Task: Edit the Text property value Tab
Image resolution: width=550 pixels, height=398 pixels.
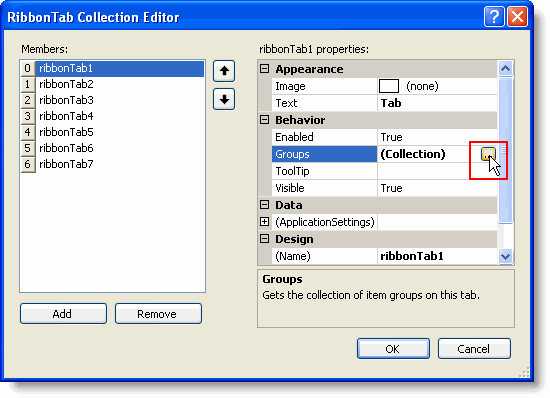Action: (437, 103)
